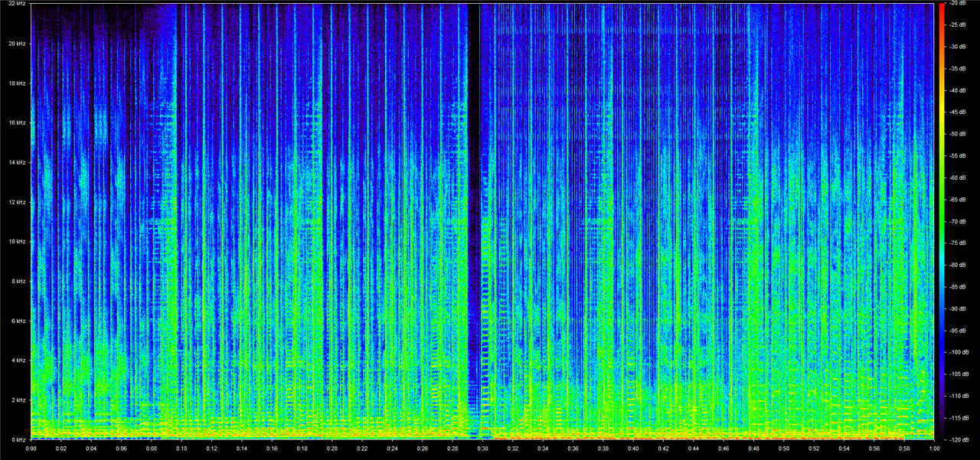The image size is (980, 460).
Task: Select the 0:20 time axis marker
Action: click(332, 449)
